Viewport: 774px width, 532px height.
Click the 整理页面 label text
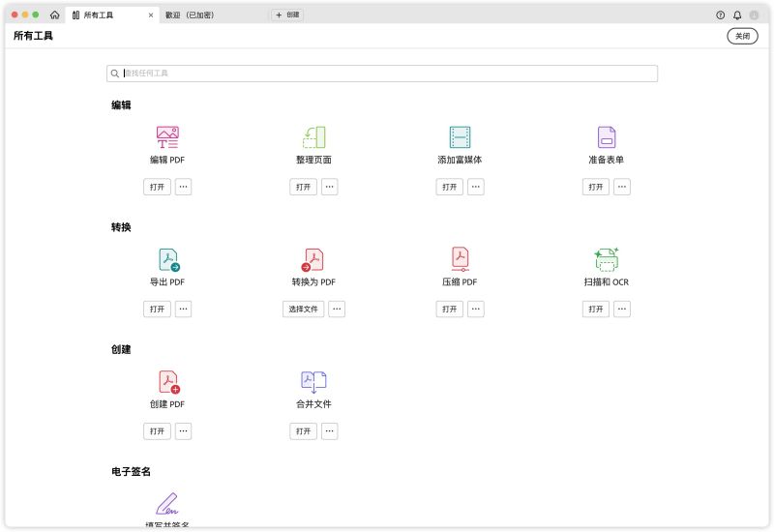click(x=313, y=160)
